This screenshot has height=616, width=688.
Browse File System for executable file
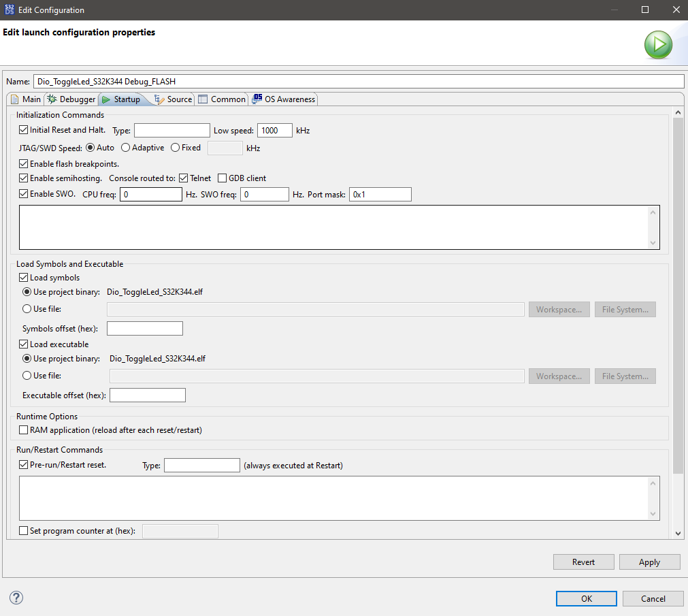[x=625, y=376]
